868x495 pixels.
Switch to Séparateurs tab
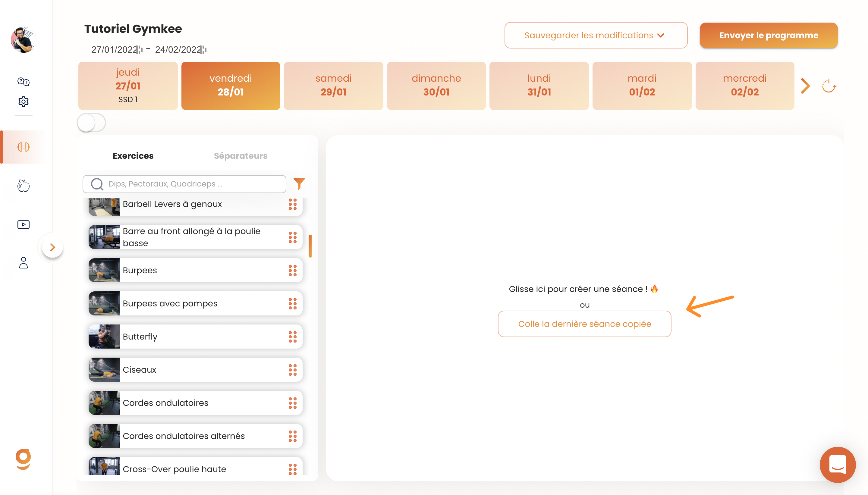tap(241, 156)
